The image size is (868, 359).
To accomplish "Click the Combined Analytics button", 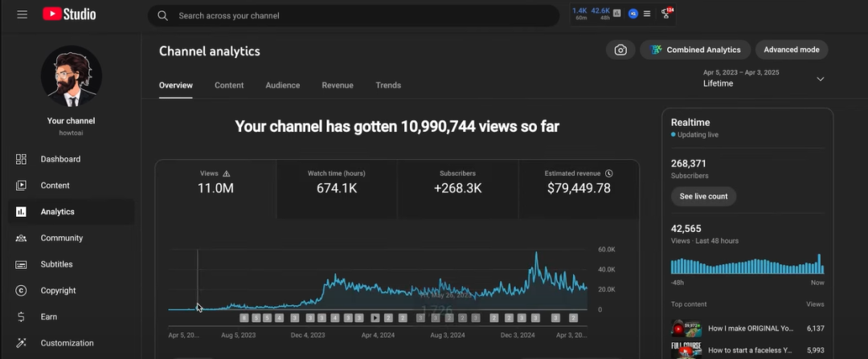I will 695,50.
